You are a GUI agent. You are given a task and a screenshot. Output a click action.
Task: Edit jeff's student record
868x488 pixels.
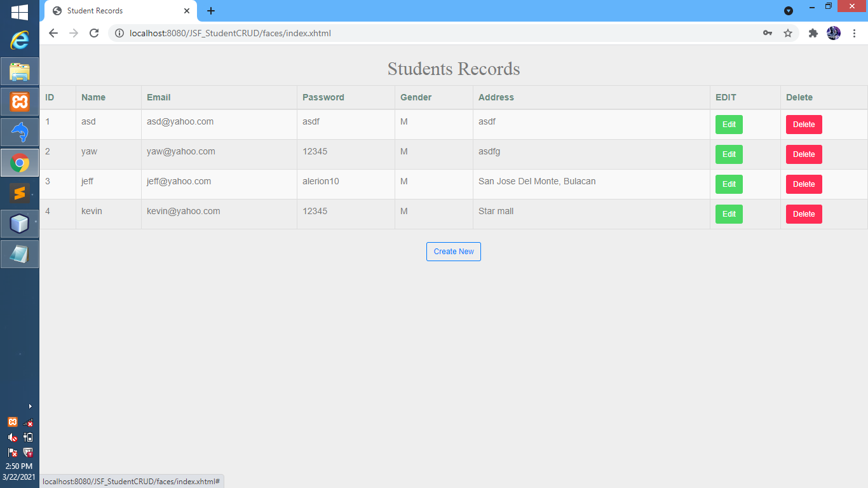[x=729, y=184]
